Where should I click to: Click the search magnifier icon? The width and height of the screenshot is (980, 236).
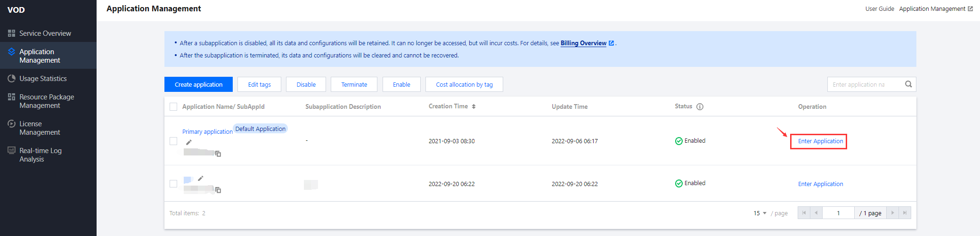click(x=908, y=84)
